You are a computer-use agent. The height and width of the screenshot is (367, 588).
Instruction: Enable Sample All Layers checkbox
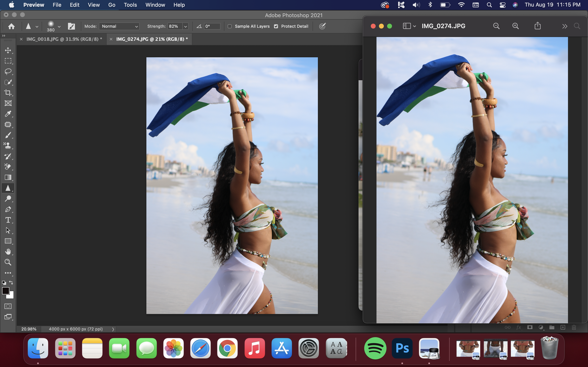(x=230, y=26)
